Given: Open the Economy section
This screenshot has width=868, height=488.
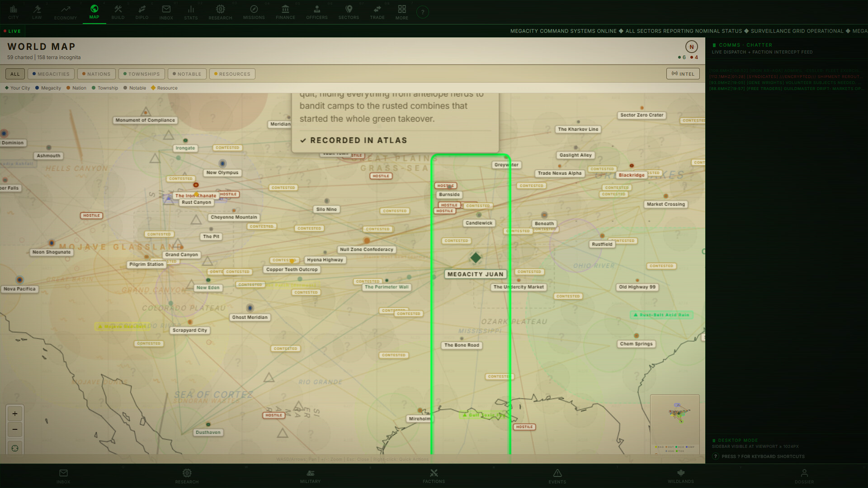Looking at the screenshot, I should point(66,12).
